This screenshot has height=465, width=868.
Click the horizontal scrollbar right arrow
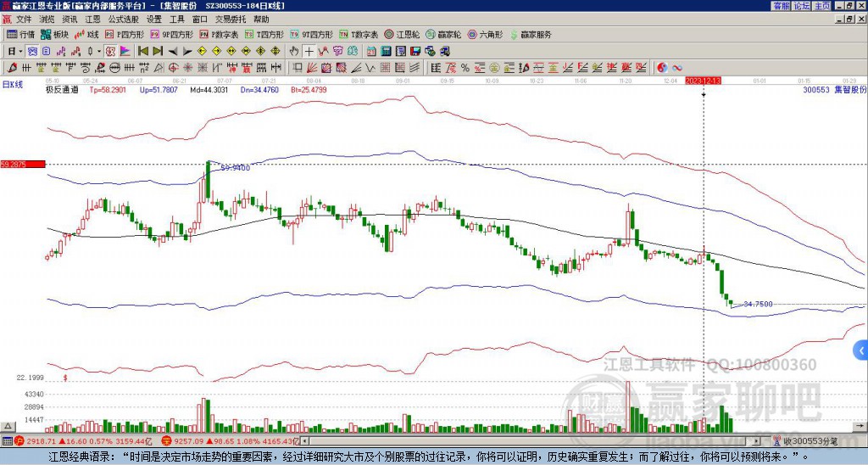757,441
